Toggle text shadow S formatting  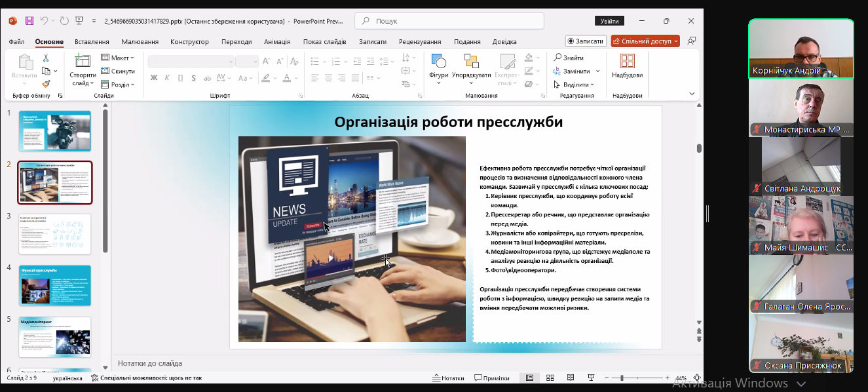[x=194, y=78]
